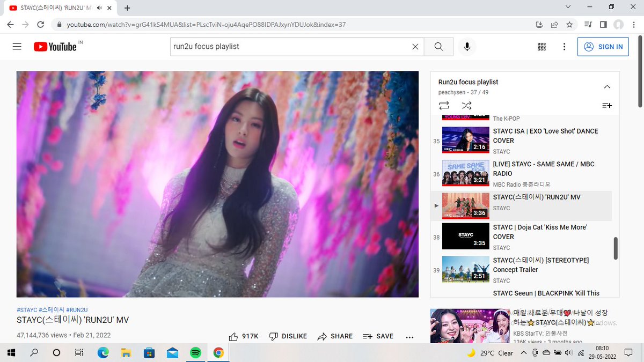Open the KBS StarTV recommended video thumbnail

(x=470, y=326)
